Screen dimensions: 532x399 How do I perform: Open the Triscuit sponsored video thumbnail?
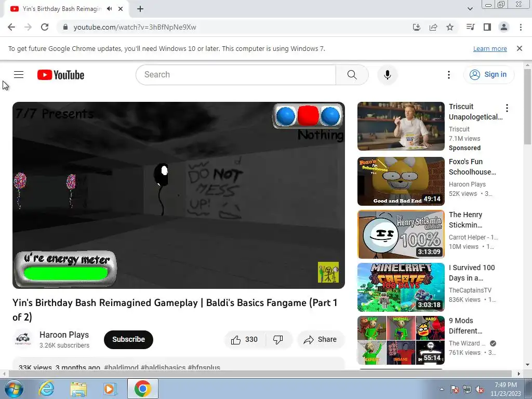(401, 126)
